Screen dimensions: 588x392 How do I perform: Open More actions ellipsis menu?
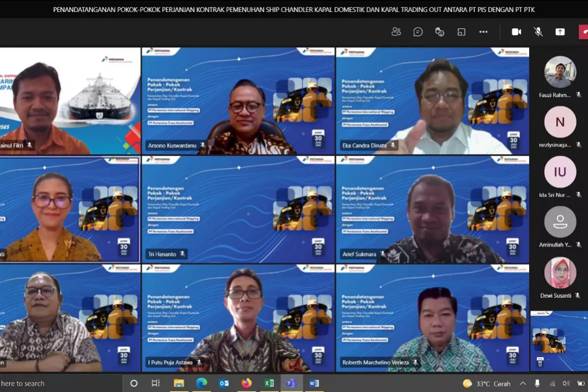[x=483, y=32]
